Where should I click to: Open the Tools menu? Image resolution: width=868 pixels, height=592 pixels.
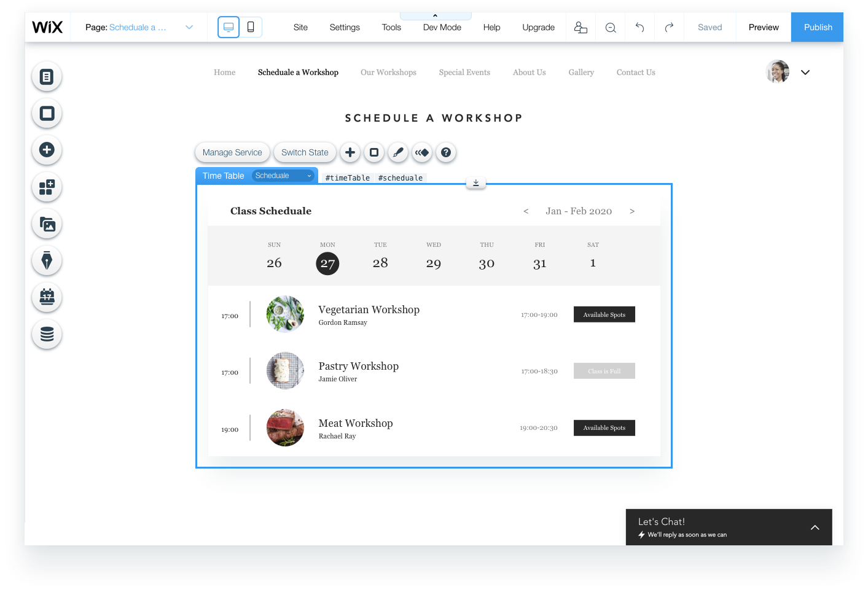391,27
